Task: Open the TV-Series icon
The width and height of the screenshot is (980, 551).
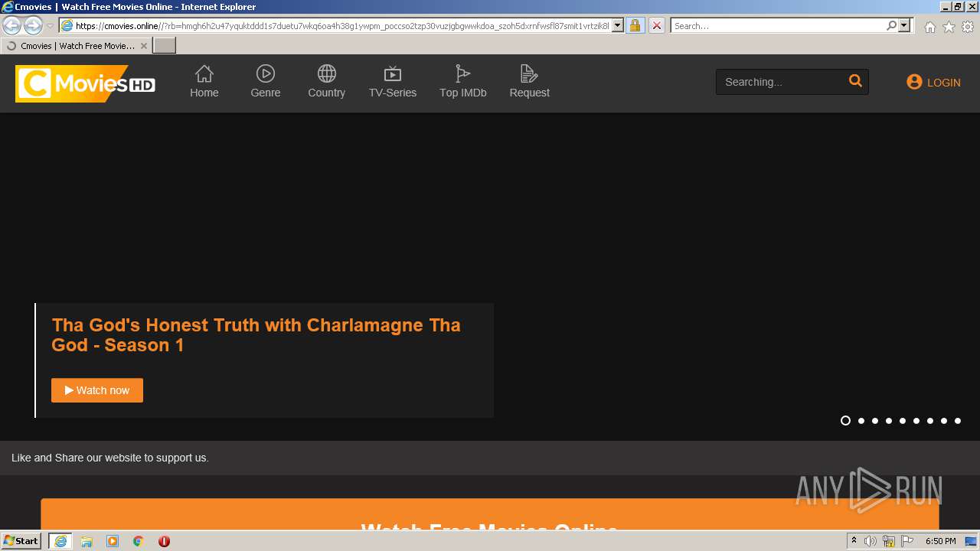Action: [x=393, y=73]
